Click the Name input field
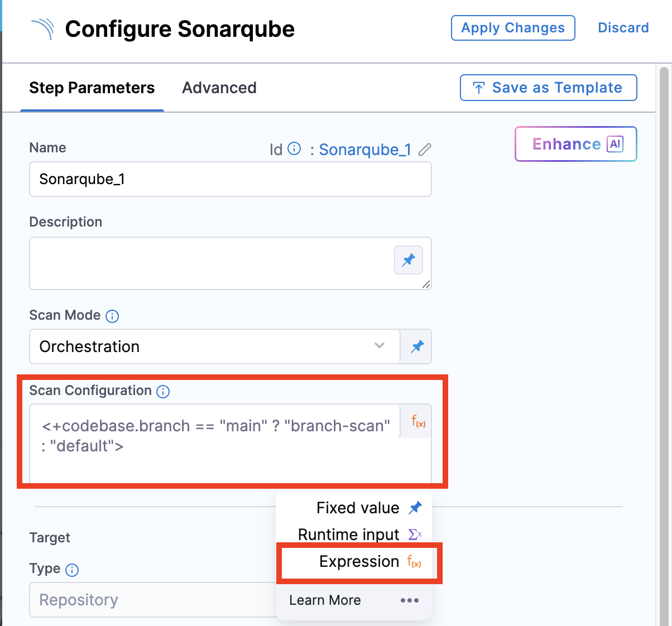The image size is (672, 626). click(x=230, y=179)
